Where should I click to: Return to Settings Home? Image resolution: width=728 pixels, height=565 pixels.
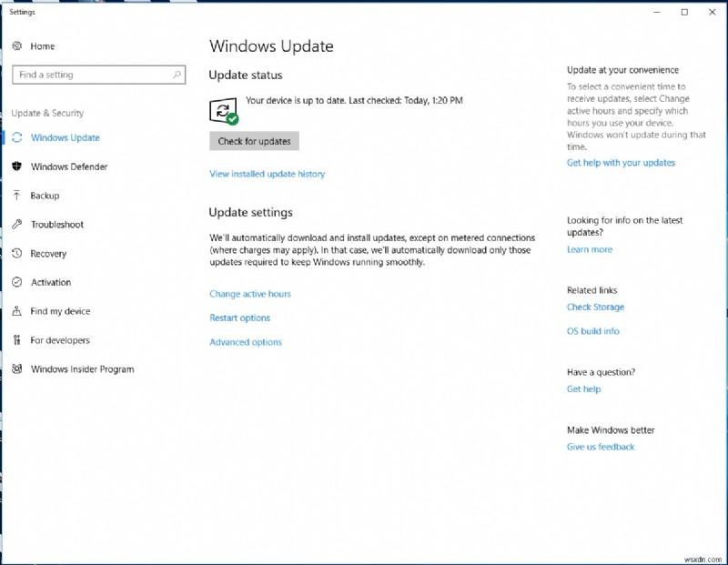42,46
